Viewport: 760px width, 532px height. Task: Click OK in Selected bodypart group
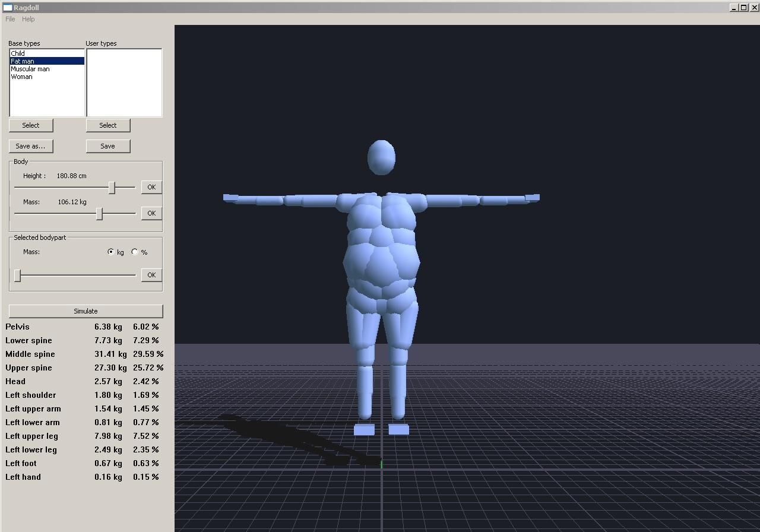[151, 275]
